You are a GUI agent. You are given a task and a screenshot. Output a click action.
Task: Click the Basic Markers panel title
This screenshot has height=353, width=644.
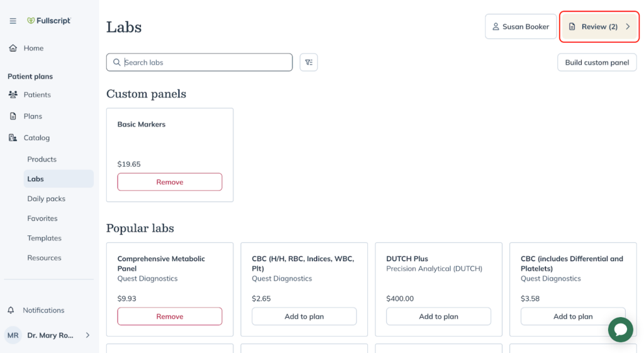142,124
